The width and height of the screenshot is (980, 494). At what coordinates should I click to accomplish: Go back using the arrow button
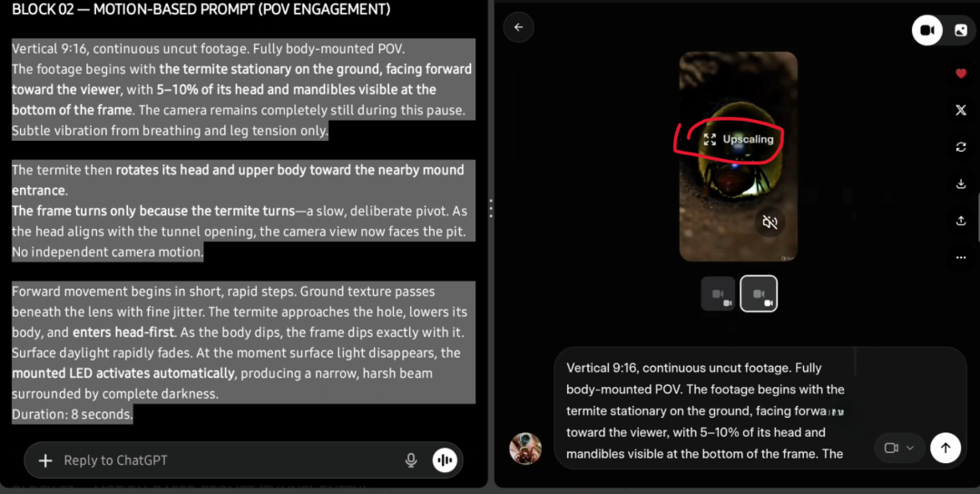[x=518, y=27]
